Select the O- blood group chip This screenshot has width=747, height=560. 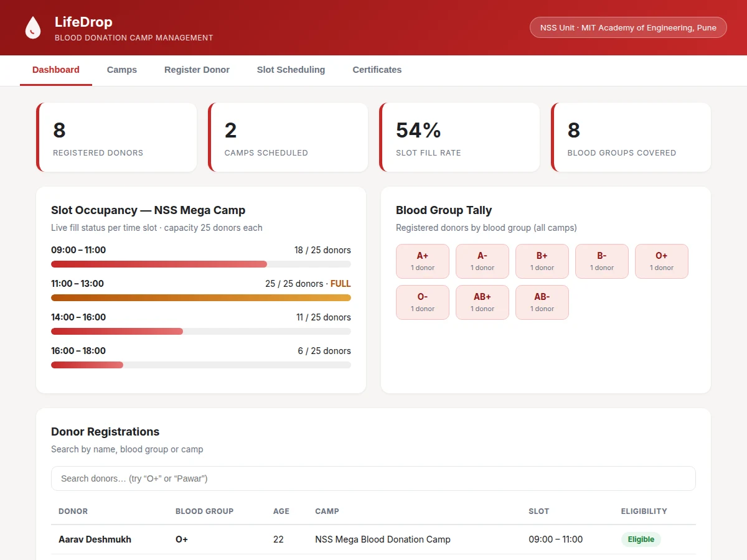tap(423, 302)
